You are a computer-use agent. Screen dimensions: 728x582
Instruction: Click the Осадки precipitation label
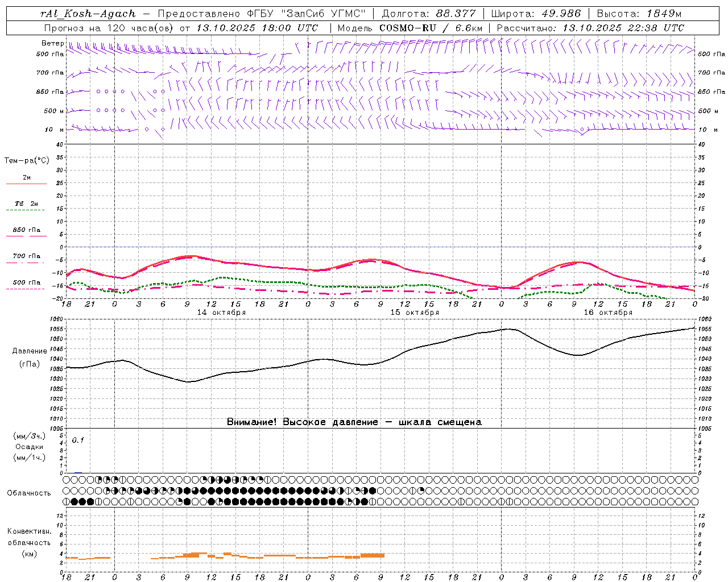[30, 447]
